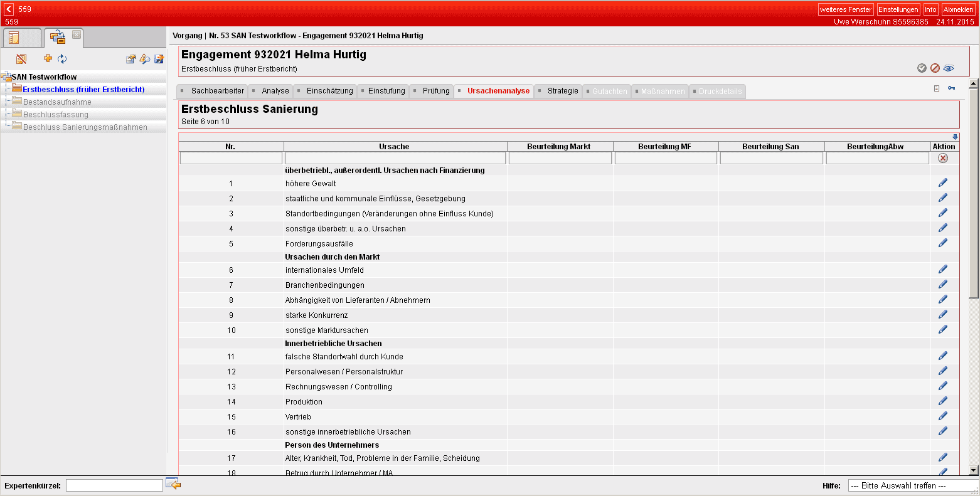The image size is (980, 496).
Task: Click the Nr. filter input field
Action: point(231,158)
